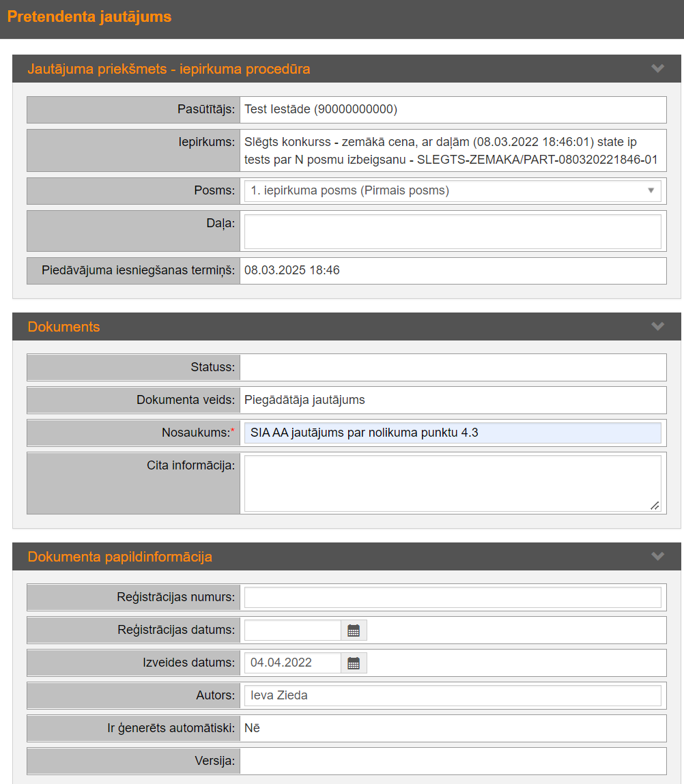Open calendar picker for Izveides datums
The width and height of the screenshot is (684, 784).
354,663
